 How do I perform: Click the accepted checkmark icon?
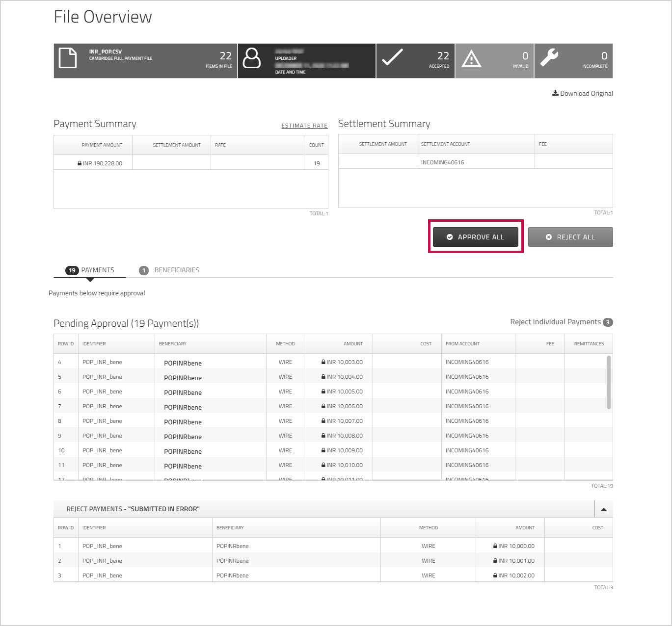[393, 57]
